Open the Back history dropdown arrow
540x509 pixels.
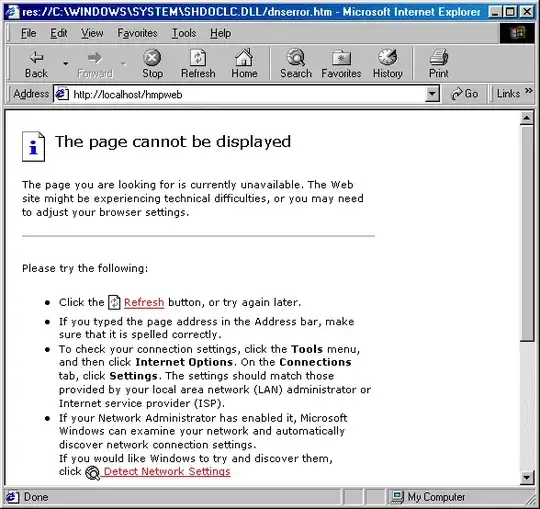tap(65, 64)
